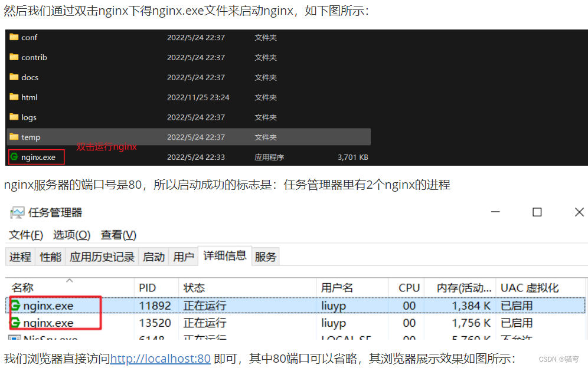Image resolution: width=588 pixels, height=368 pixels.
Task: Open the 查看(V) menu
Action: [117, 234]
